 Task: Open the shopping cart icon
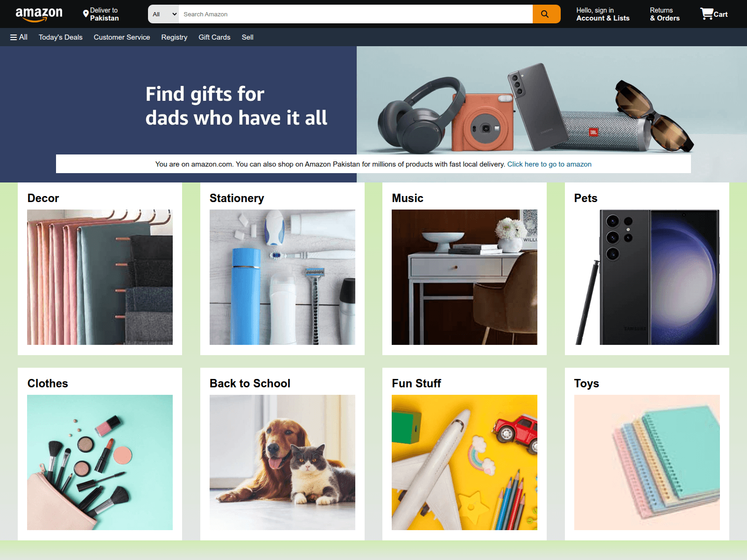[713, 14]
